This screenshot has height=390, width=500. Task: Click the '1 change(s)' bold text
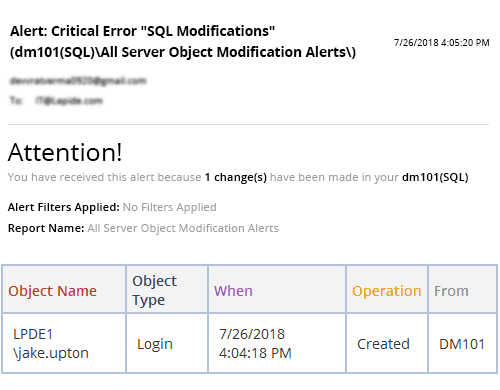236,177
